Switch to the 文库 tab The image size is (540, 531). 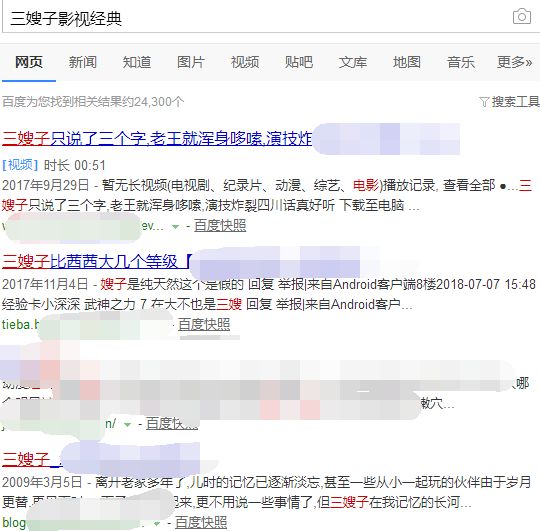(x=353, y=62)
